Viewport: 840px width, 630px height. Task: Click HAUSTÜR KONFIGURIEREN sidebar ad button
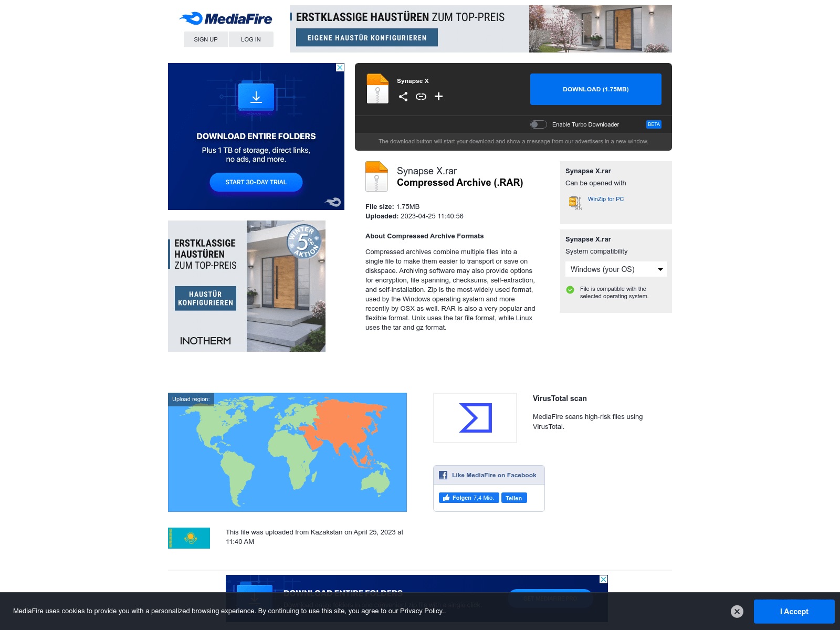point(205,298)
